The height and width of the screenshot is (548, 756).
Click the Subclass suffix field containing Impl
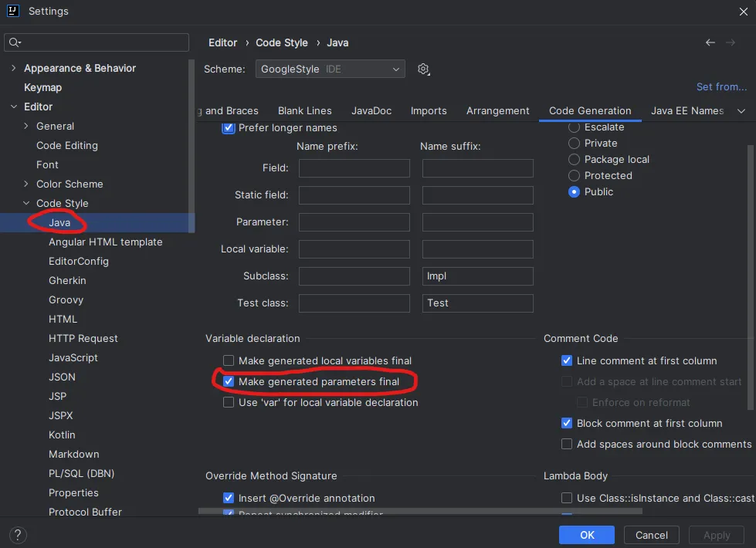pos(478,276)
